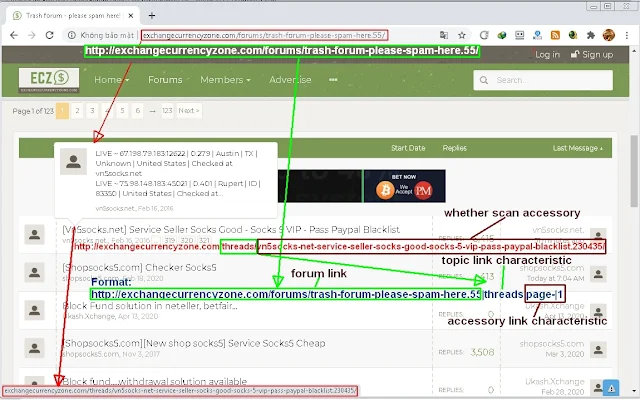Expand the Members dropdown
The height and width of the screenshot is (400, 640).
[x=225, y=80]
